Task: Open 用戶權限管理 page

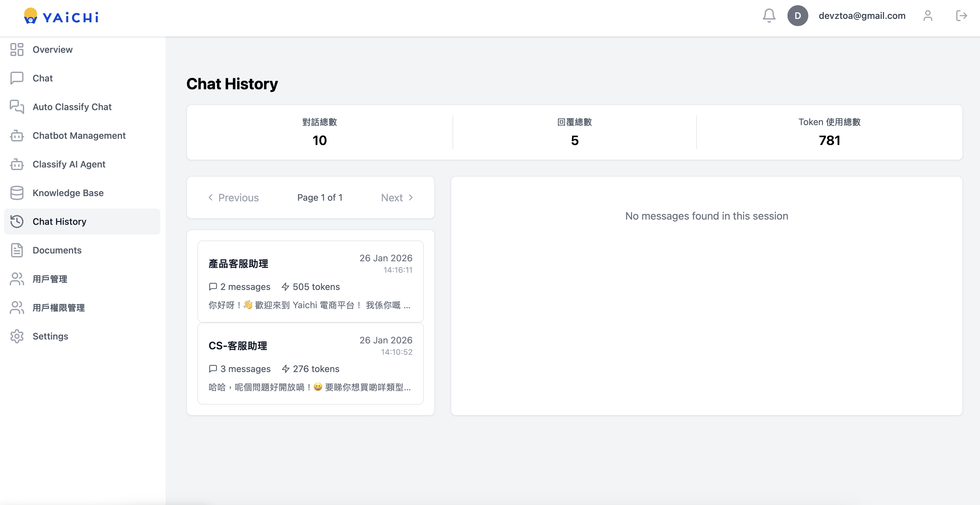Action: [82, 308]
